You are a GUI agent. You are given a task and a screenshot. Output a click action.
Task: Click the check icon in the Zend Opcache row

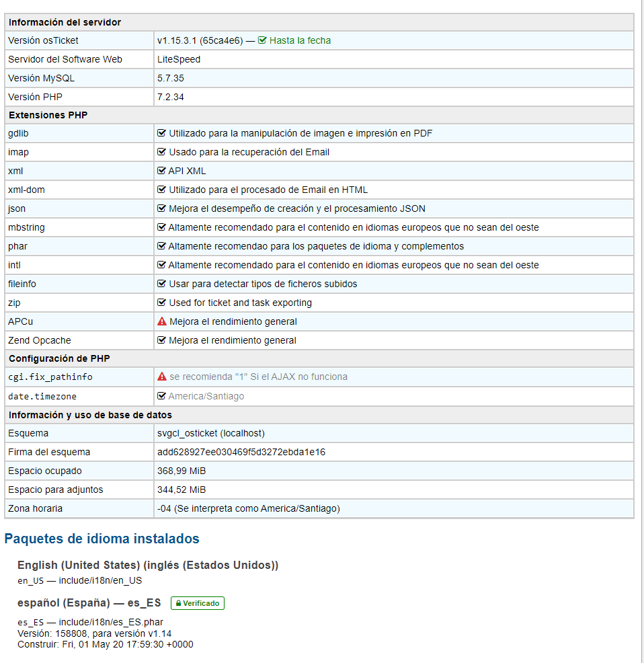pyautogui.click(x=161, y=340)
